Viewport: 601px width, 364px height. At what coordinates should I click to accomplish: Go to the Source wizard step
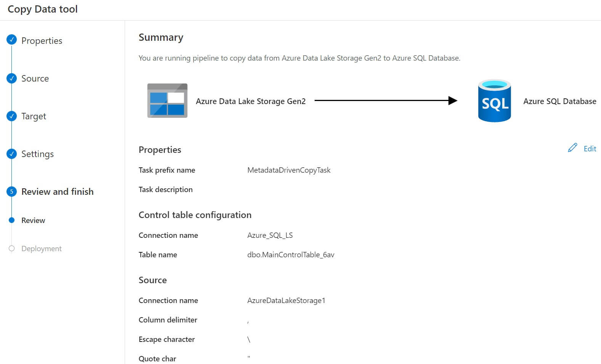pyautogui.click(x=35, y=79)
